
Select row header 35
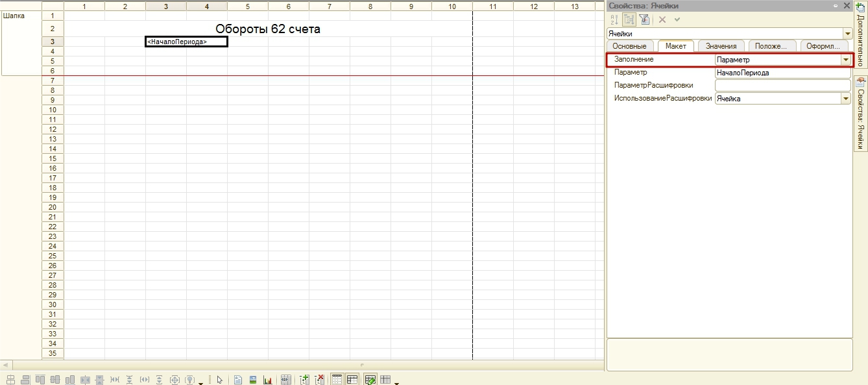pos(53,353)
